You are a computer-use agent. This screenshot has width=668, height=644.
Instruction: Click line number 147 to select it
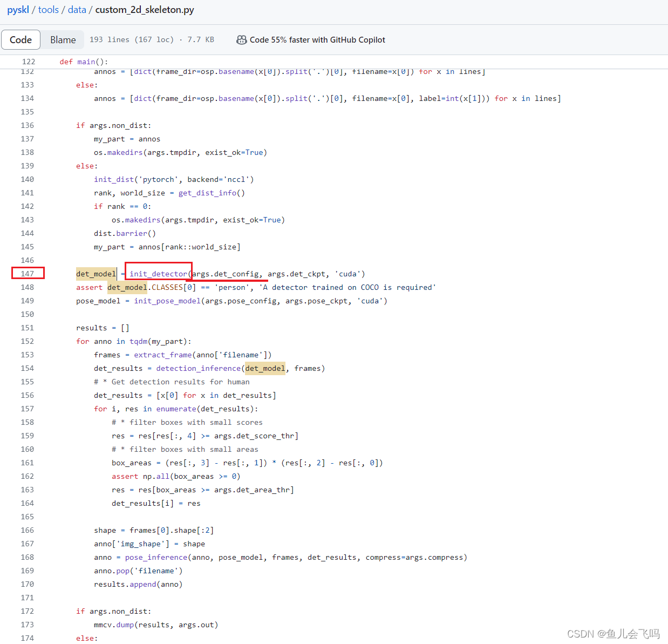click(28, 274)
